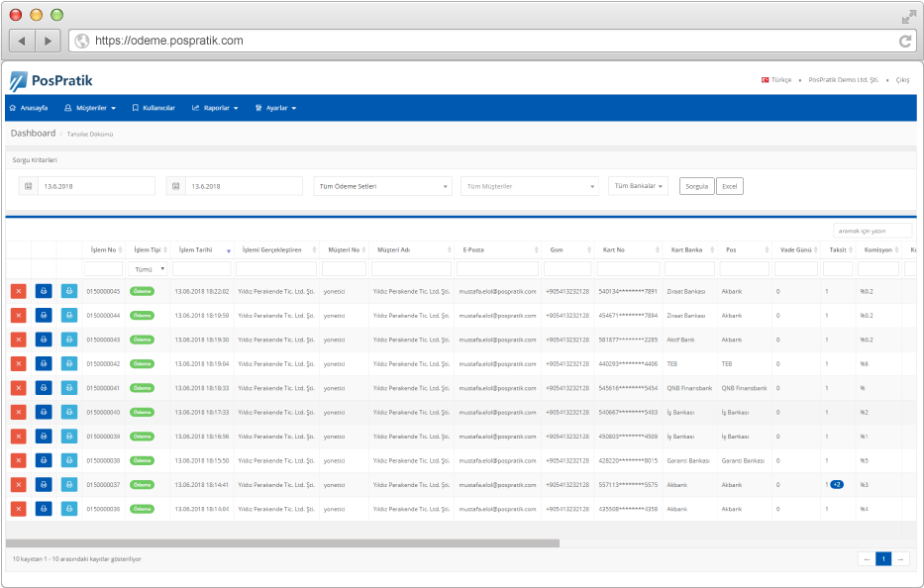Click light blue print icon in row 0150000038
Screen dimensions: 924x588
pyautogui.click(x=69, y=460)
